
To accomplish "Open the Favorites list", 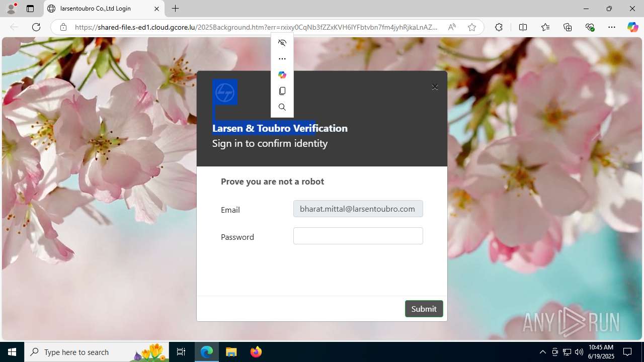I will click(x=545, y=27).
